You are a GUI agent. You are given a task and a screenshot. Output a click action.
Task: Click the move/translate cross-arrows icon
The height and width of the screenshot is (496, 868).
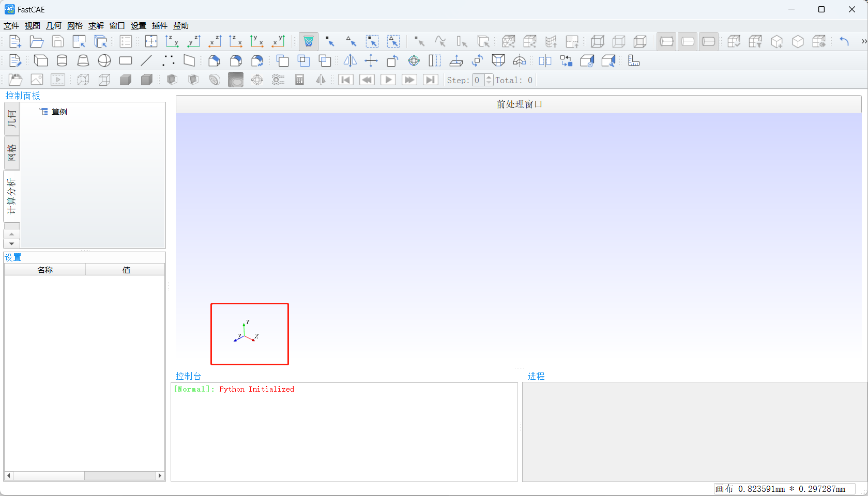[371, 61]
